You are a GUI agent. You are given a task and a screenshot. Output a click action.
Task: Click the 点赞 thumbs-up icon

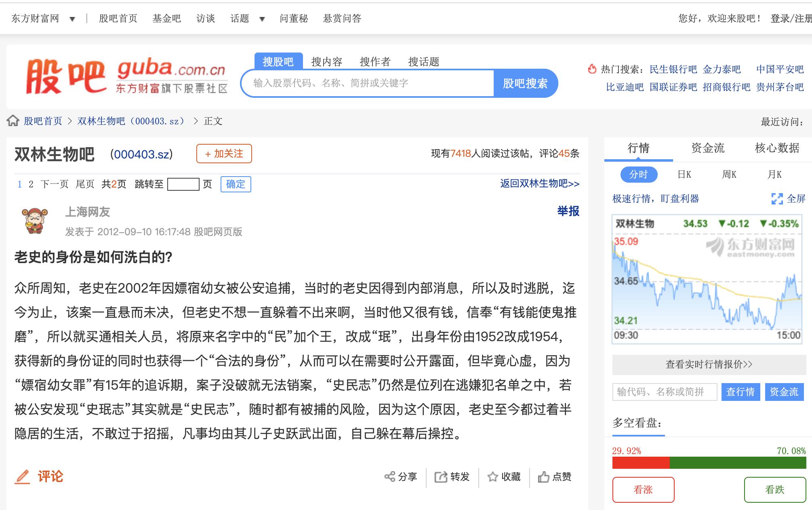pyautogui.click(x=543, y=477)
